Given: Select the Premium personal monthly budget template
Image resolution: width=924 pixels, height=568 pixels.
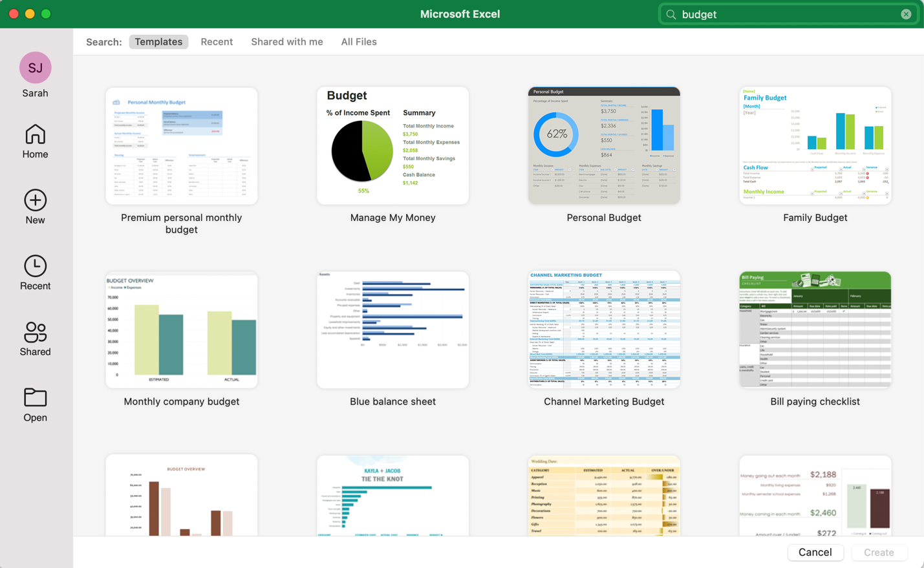Looking at the screenshot, I should [x=182, y=146].
